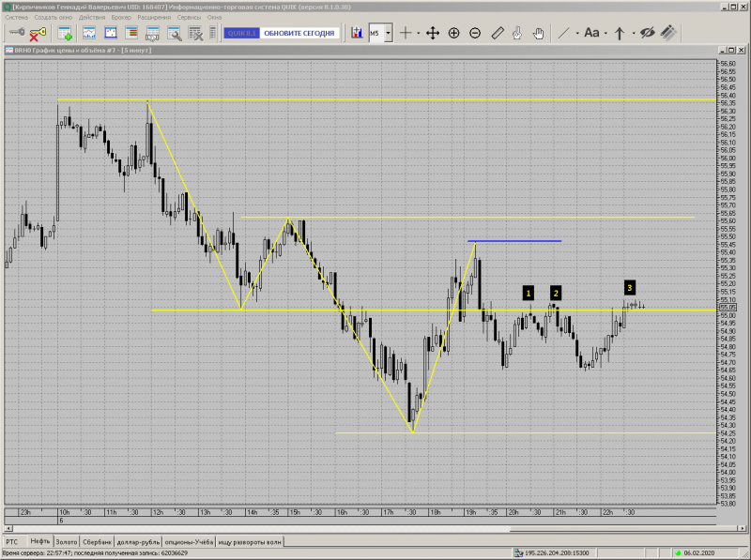
Task: Click the pencils erase drawings icon
Action: pyautogui.click(x=668, y=33)
